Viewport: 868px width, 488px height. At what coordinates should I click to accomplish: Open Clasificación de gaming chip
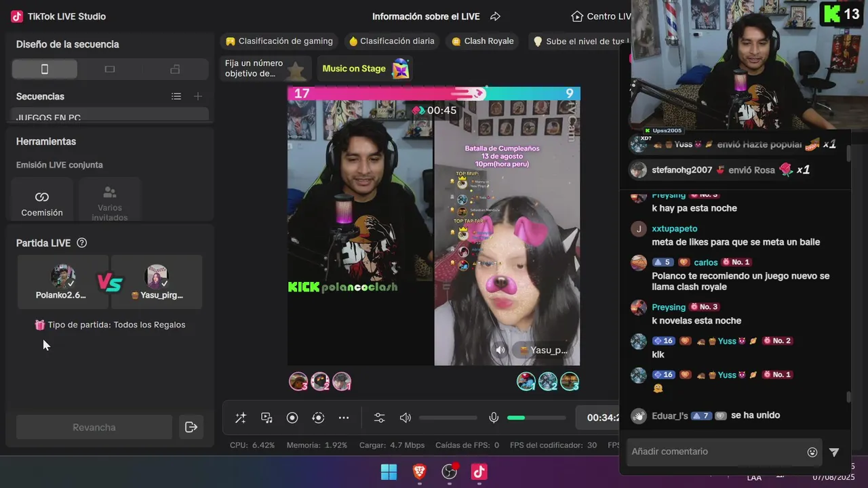tap(279, 41)
